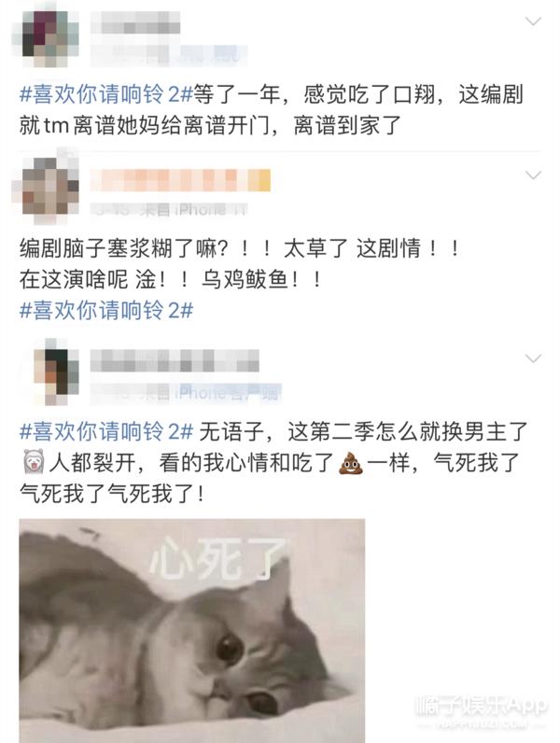Open the first post's chevron dropdown menu
This screenshot has width=560, height=743.
point(534,21)
